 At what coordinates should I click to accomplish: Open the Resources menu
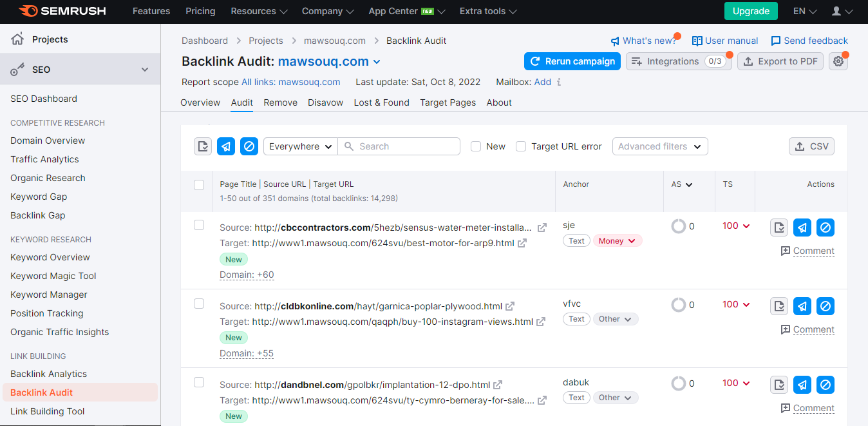coord(259,11)
